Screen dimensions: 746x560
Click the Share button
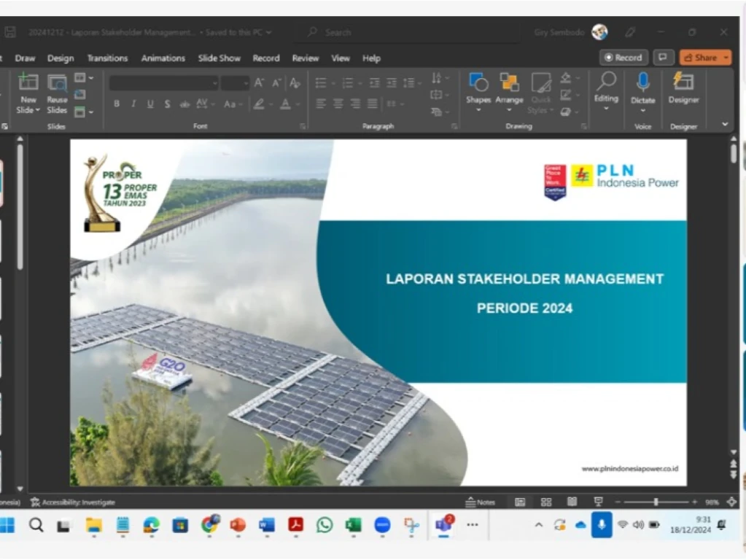click(x=705, y=58)
